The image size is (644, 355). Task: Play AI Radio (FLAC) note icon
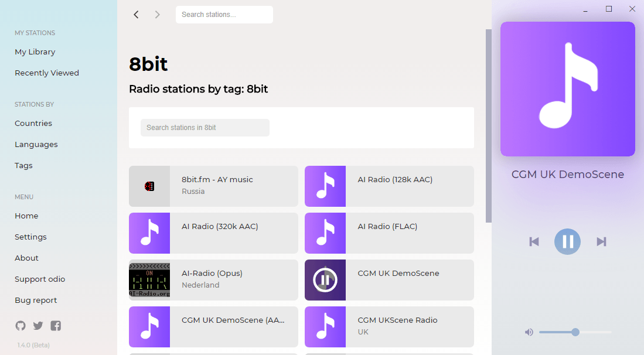coord(325,233)
